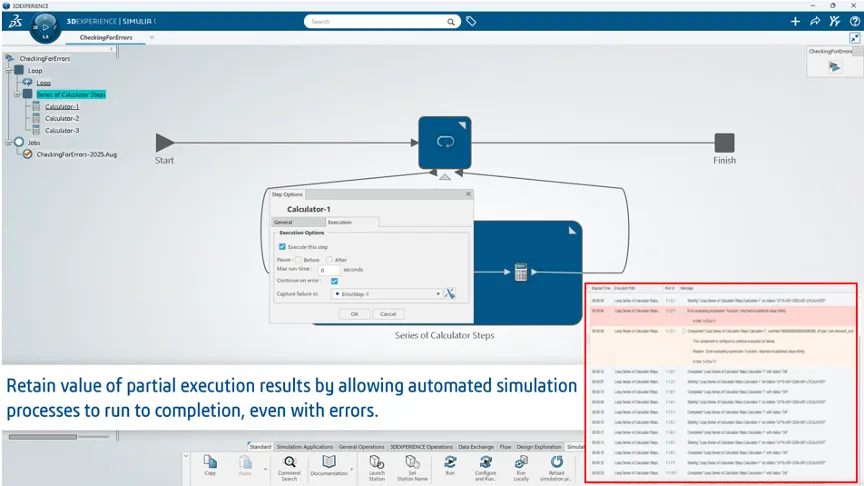Open the Flow tab
The image size is (864, 486).
click(505, 446)
